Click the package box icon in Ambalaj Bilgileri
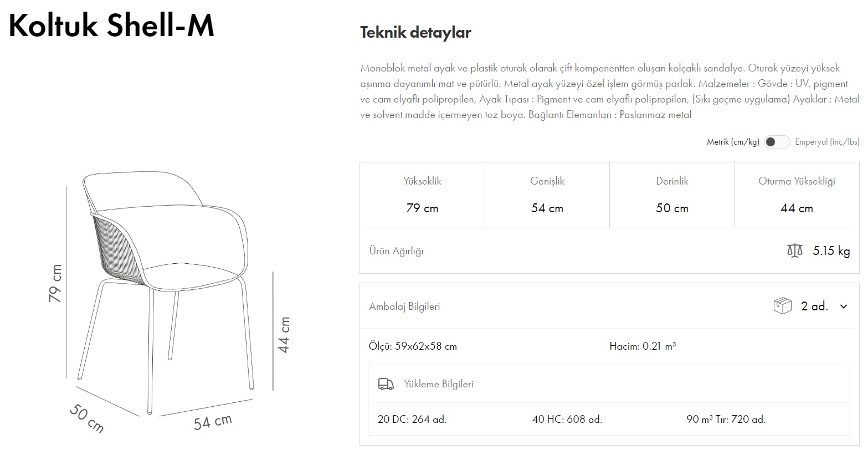This screenshot has width=868, height=455. (781, 305)
